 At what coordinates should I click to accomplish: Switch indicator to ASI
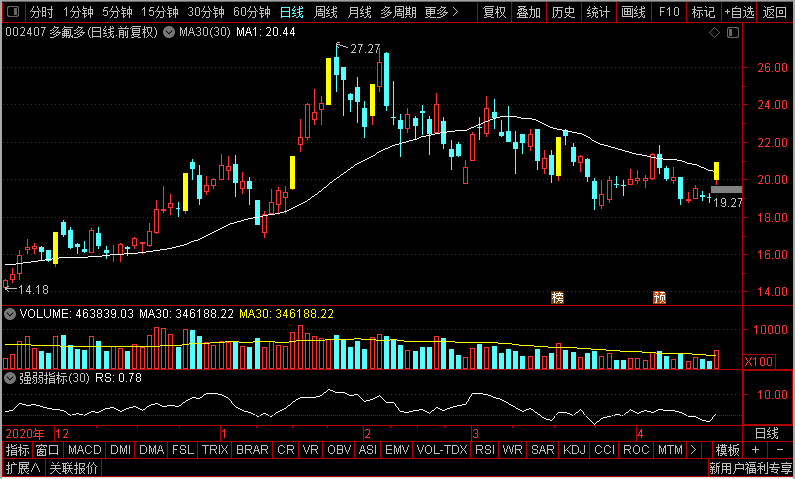(368, 450)
